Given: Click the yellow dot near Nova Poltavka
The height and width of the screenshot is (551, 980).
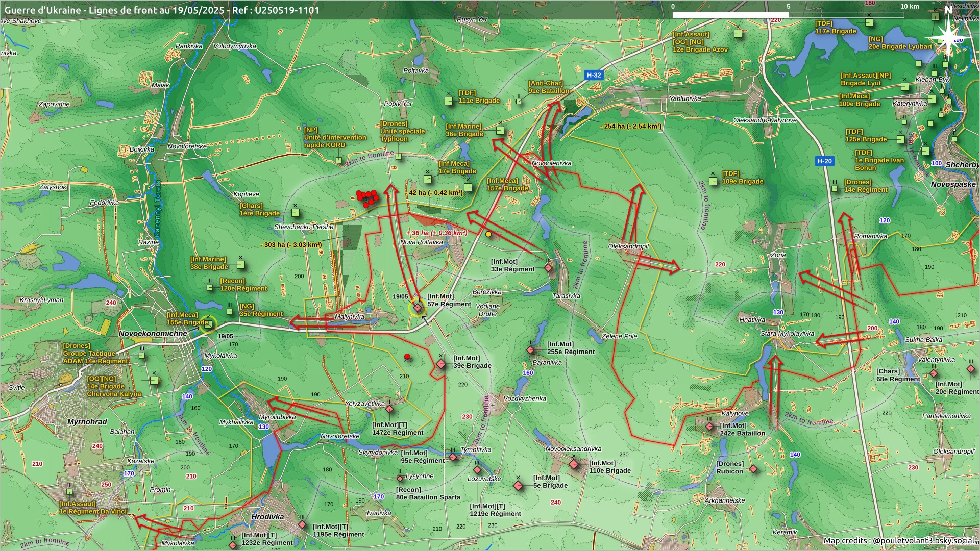Looking at the screenshot, I should tap(488, 234).
